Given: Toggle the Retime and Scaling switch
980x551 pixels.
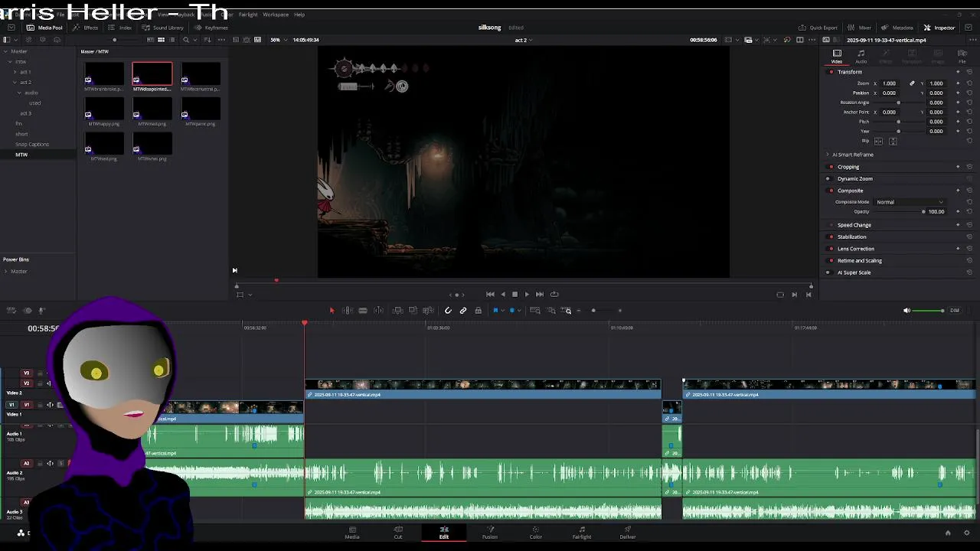Looking at the screenshot, I should [831, 260].
